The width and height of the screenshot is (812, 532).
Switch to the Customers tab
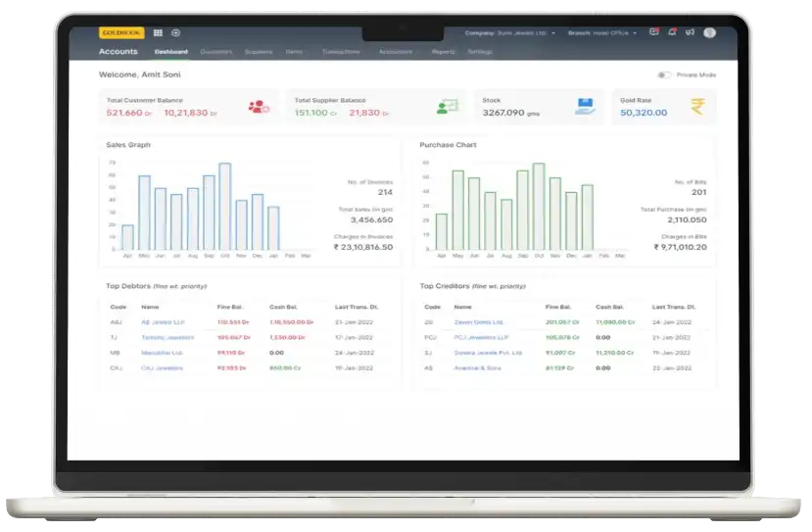pos(215,51)
